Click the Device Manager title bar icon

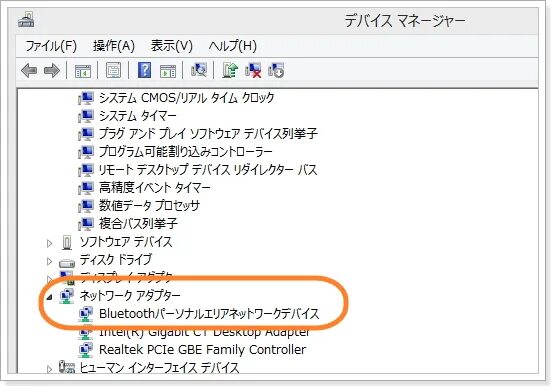pos(26,19)
